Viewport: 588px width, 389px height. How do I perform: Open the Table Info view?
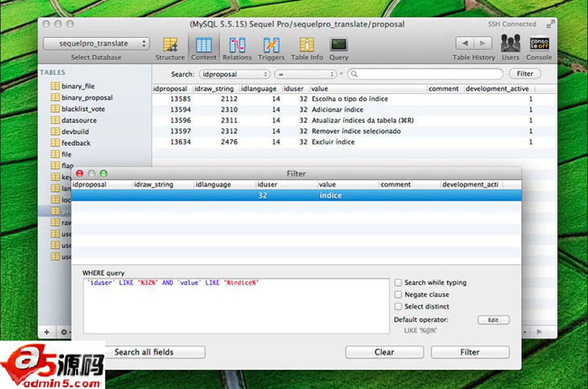tap(307, 49)
